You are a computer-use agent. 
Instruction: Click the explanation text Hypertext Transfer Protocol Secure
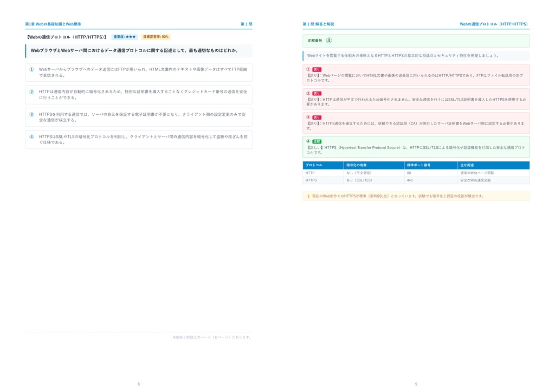(415, 150)
